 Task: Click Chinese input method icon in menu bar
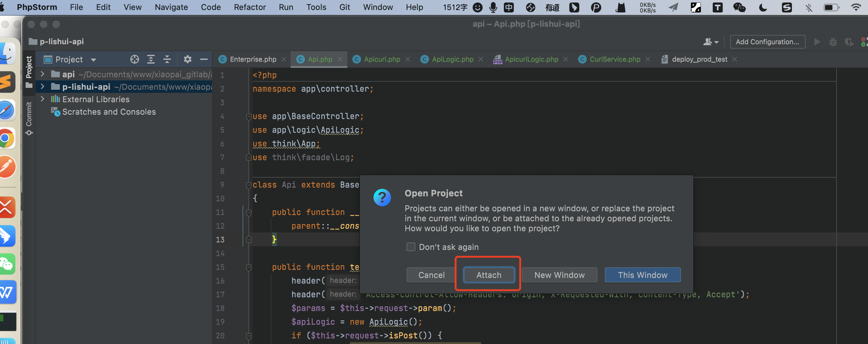(x=509, y=7)
